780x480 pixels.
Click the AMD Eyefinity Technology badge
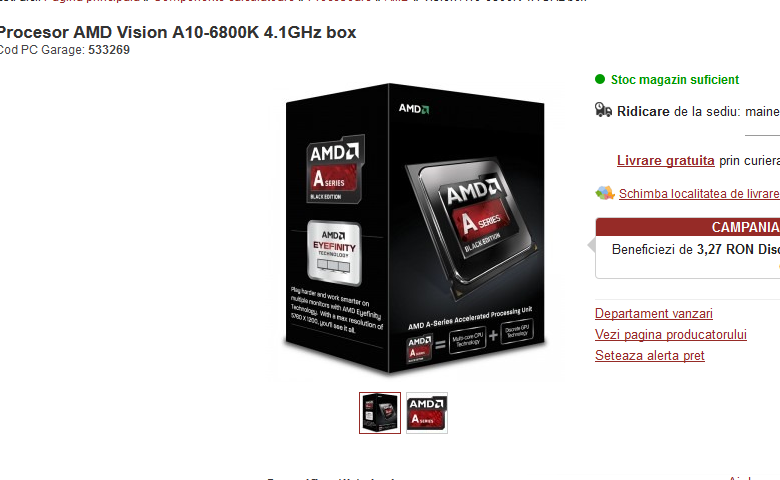pyautogui.click(x=334, y=253)
